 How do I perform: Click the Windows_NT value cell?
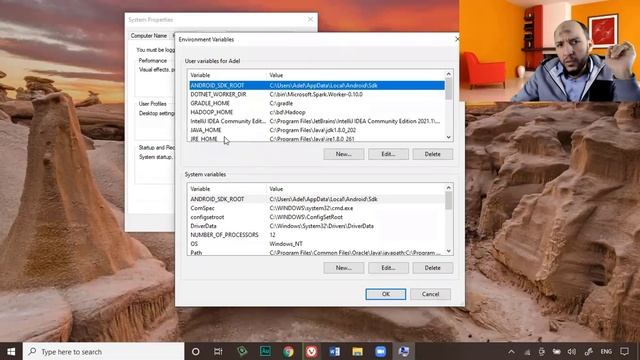(286, 244)
